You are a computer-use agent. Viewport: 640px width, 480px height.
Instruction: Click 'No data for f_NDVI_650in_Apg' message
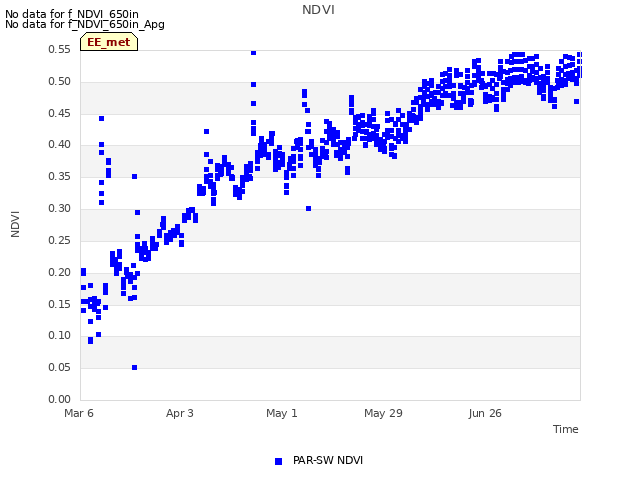[x=85, y=24]
